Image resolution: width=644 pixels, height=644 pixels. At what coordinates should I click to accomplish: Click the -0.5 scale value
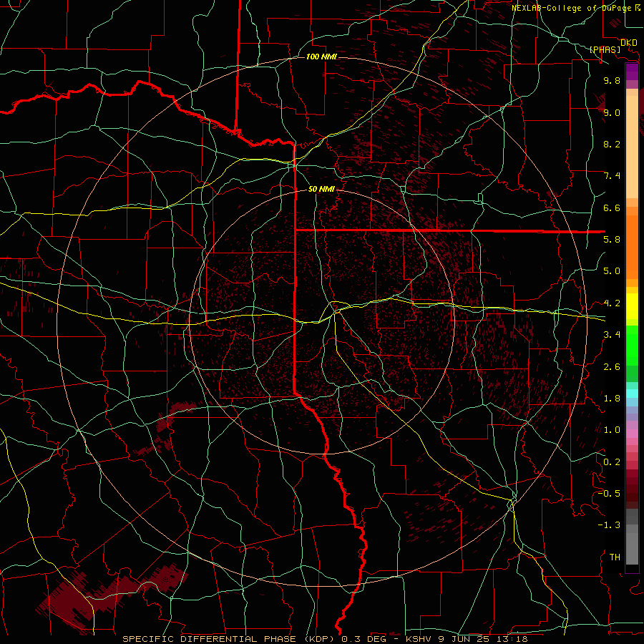[x=609, y=494]
